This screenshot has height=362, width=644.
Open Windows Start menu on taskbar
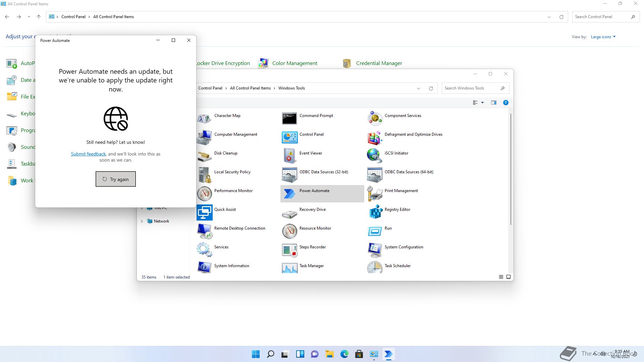(x=256, y=354)
